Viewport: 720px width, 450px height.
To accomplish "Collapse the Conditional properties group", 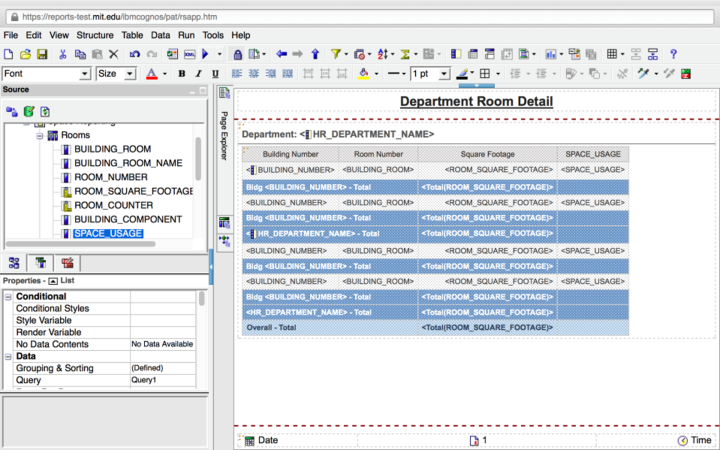I will click(x=9, y=297).
